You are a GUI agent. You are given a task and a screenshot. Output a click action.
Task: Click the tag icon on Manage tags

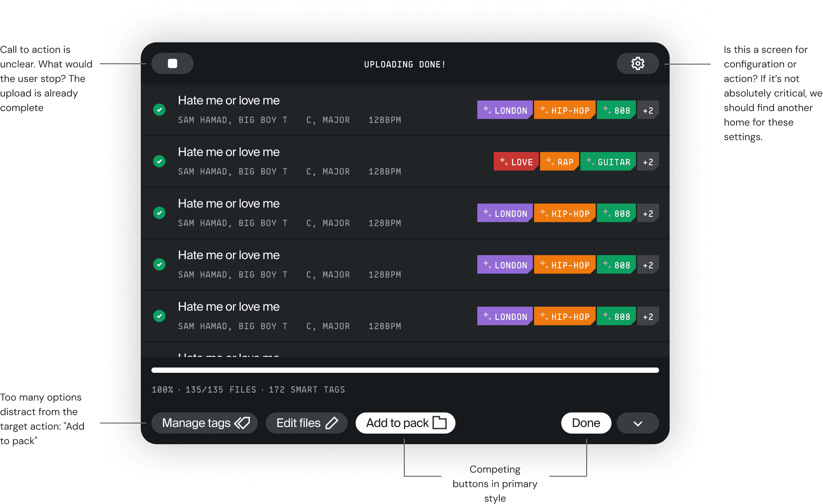point(242,423)
